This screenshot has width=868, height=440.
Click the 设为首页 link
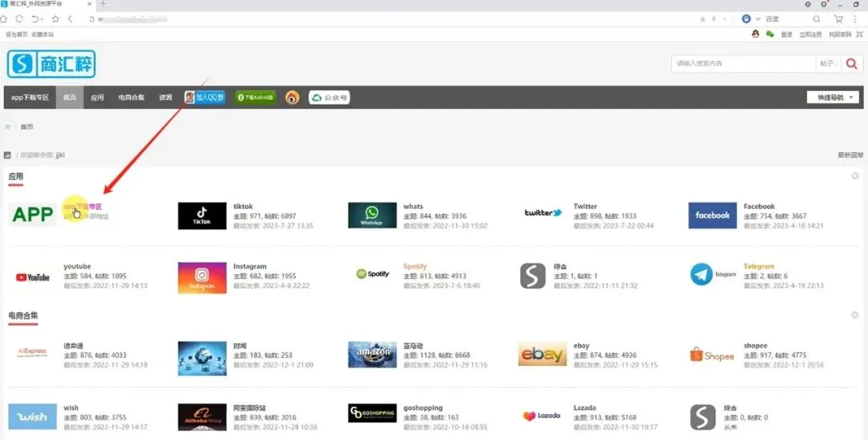click(17, 35)
